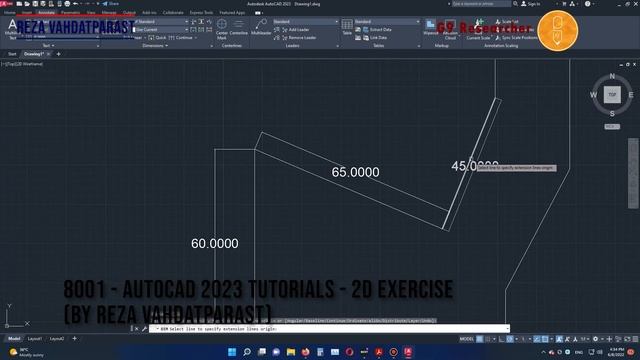
Task: Click the command line customize wrench icon
Action: click(144, 329)
